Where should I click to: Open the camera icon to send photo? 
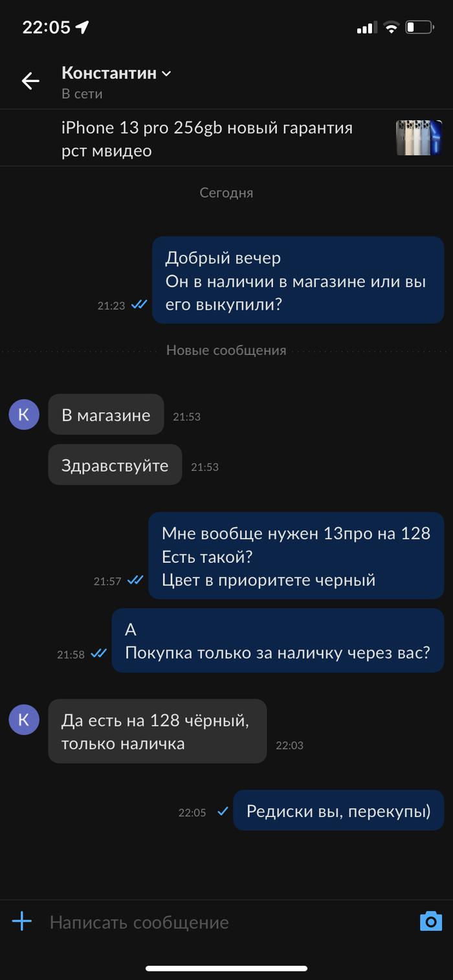[x=430, y=921]
